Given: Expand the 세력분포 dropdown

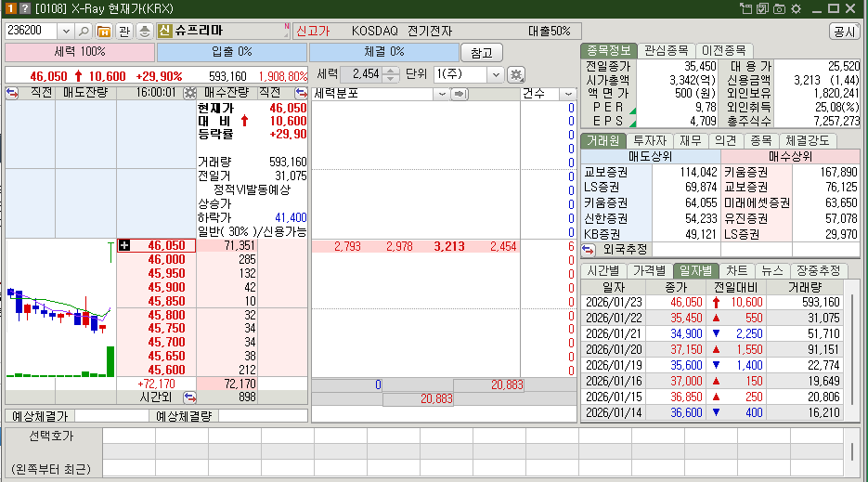Looking at the screenshot, I should point(442,94).
